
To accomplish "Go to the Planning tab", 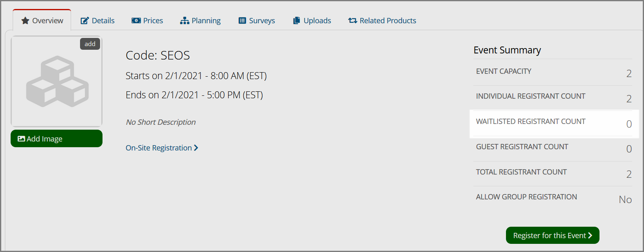I will pyautogui.click(x=200, y=20).
